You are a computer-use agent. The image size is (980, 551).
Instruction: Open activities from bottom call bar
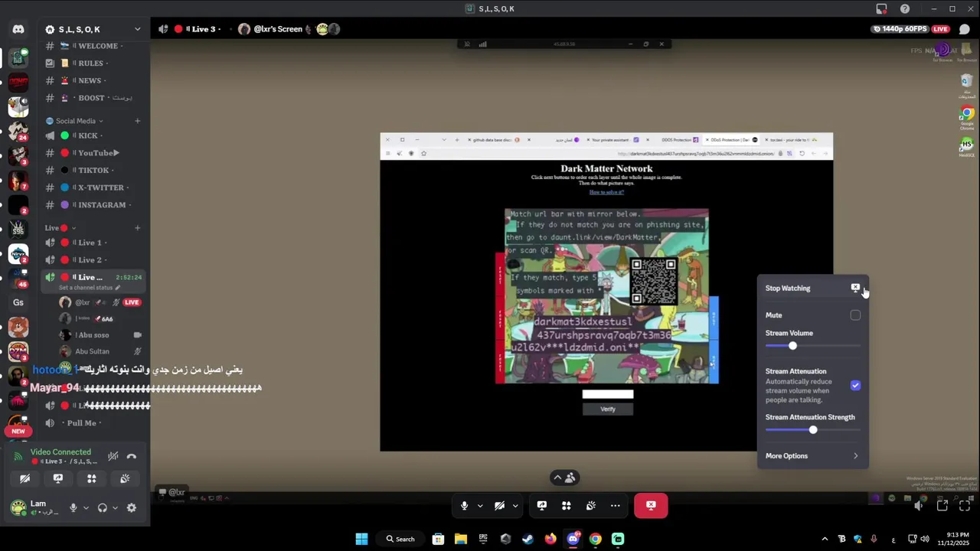[567, 505]
